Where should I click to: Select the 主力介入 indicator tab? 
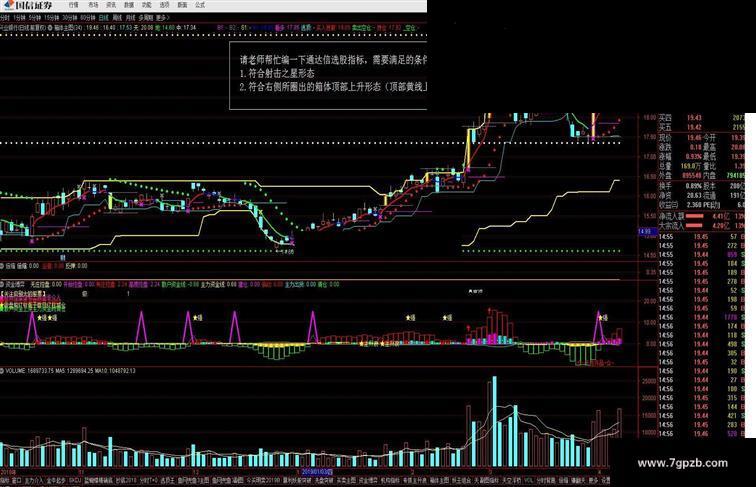[34, 481]
